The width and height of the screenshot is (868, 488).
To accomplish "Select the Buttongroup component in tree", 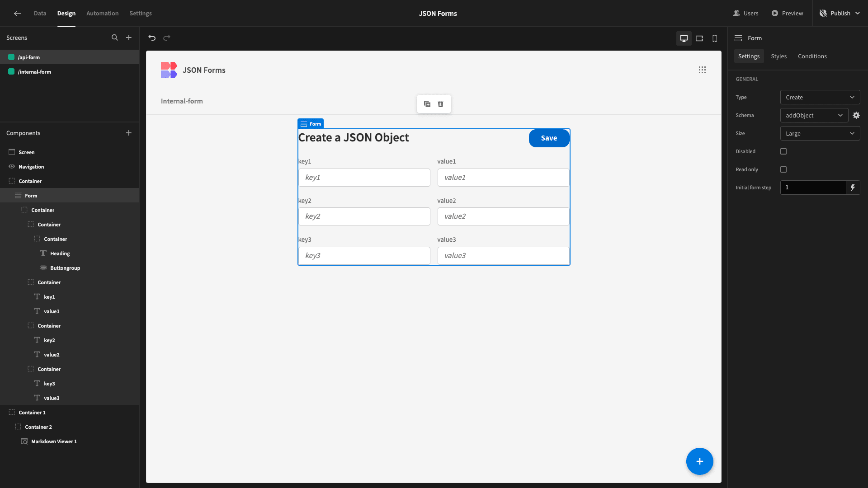I will (70, 268).
